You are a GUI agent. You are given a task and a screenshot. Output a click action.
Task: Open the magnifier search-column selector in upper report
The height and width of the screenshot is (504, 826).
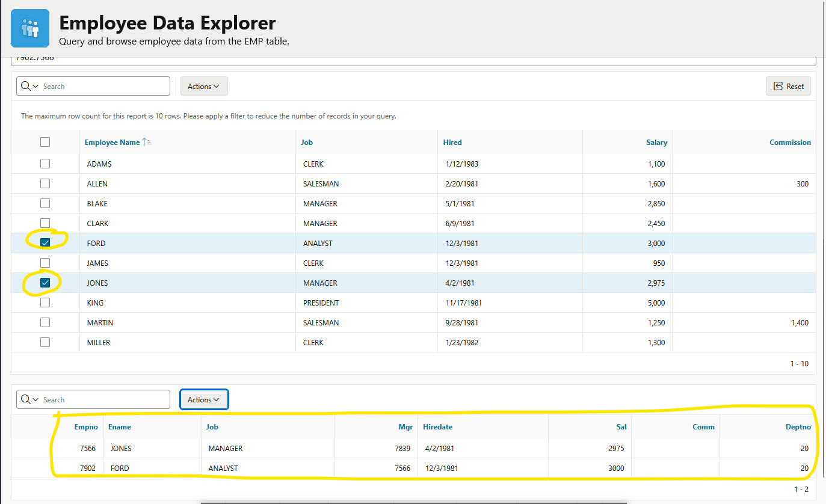click(29, 86)
